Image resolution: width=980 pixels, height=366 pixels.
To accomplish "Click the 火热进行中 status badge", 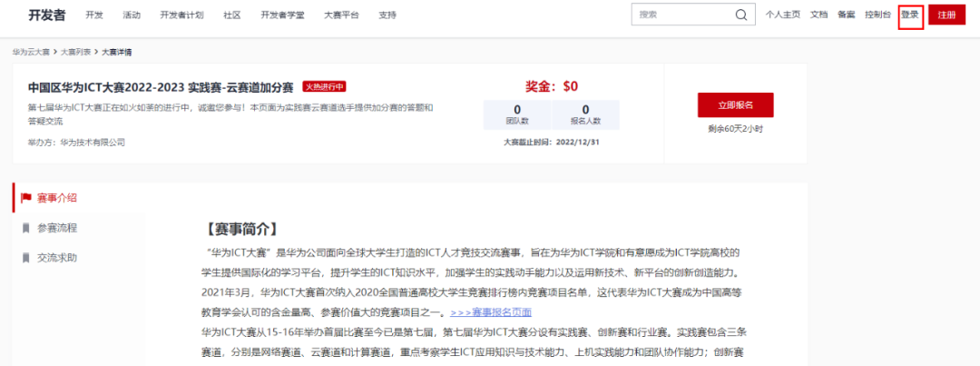I will click(x=324, y=86).
